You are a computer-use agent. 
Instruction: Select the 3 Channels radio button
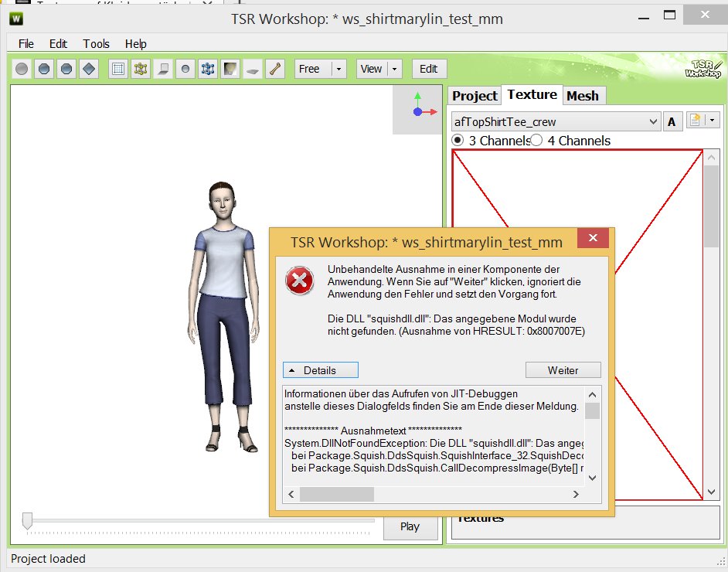458,141
